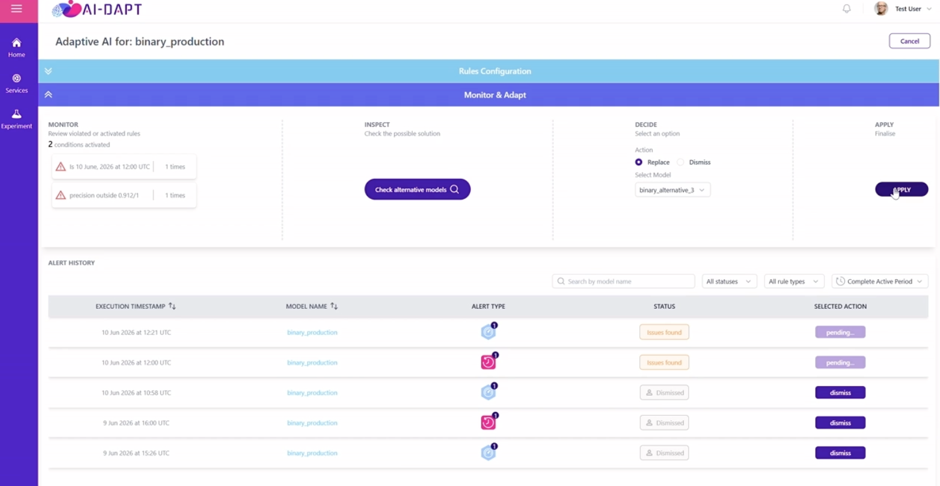The image size is (940, 486).
Task: Go to Home in the sidebar
Action: click(x=17, y=47)
